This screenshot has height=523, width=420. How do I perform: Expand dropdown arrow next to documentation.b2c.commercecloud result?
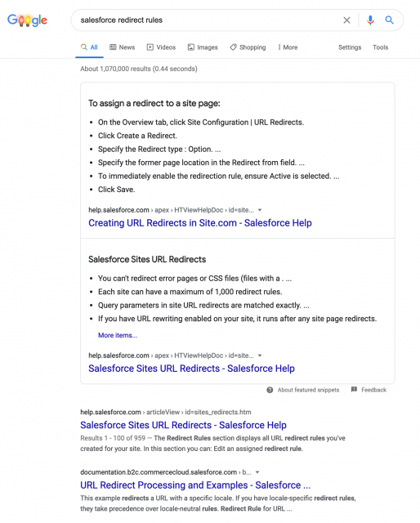point(257,472)
